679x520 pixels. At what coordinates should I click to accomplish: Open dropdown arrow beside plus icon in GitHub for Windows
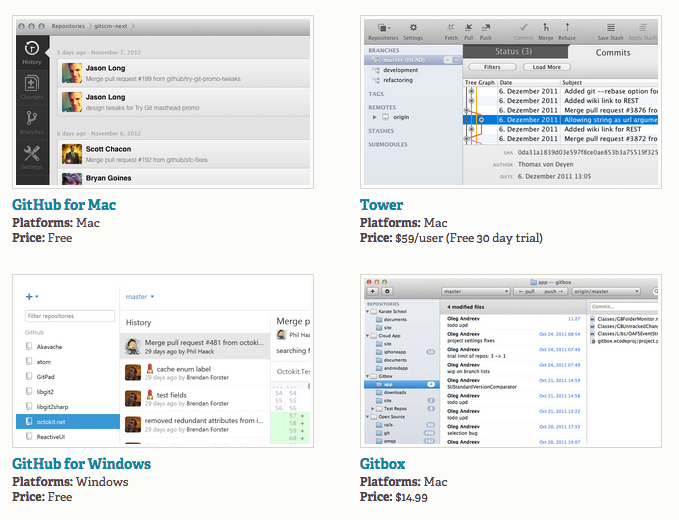tap(37, 297)
